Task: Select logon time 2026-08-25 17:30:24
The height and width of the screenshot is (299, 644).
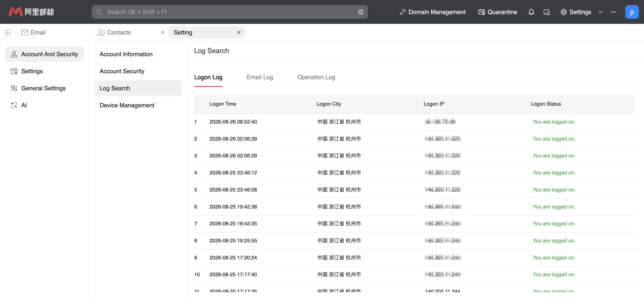Action: (x=233, y=257)
